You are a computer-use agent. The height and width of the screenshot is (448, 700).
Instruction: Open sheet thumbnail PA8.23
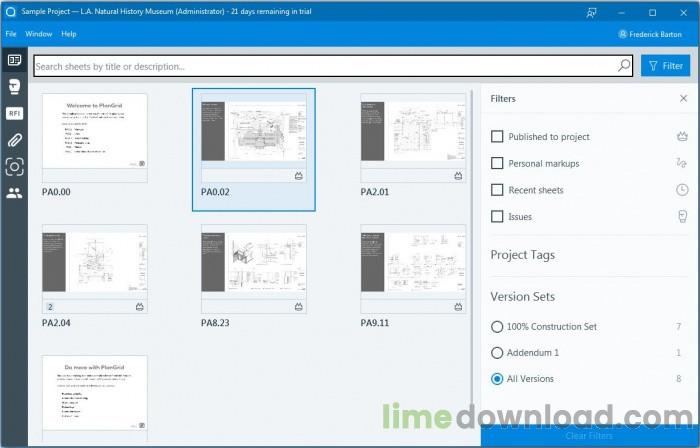pyautogui.click(x=254, y=269)
